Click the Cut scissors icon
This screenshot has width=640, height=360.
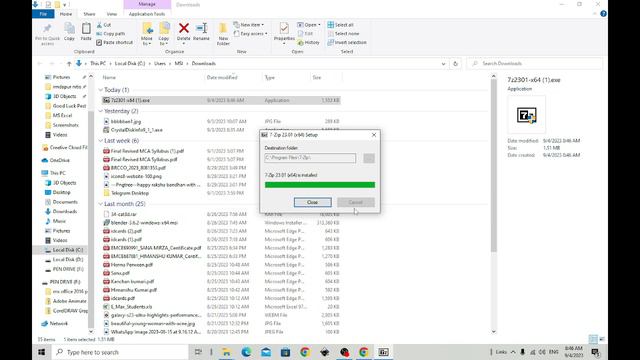[99, 25]
